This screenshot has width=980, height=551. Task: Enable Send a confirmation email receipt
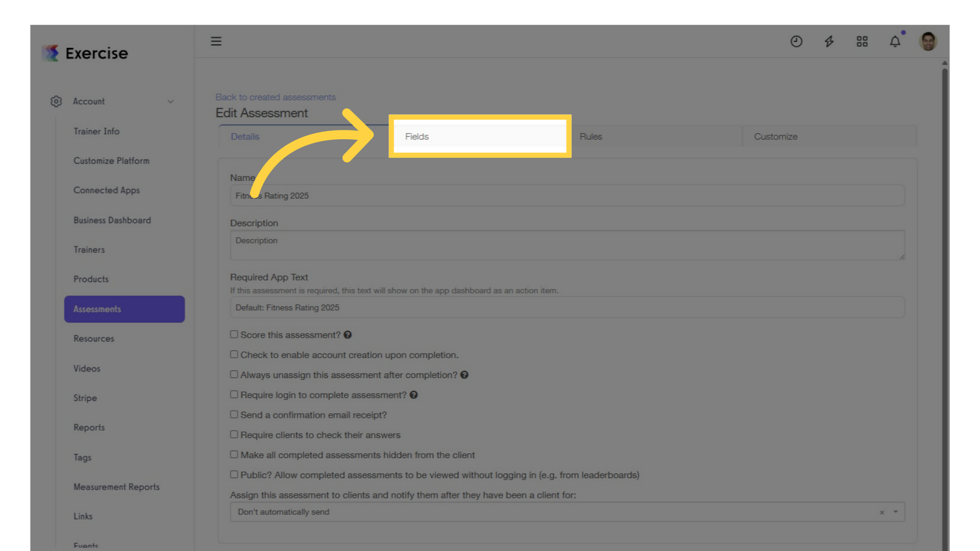coord(234,415)
